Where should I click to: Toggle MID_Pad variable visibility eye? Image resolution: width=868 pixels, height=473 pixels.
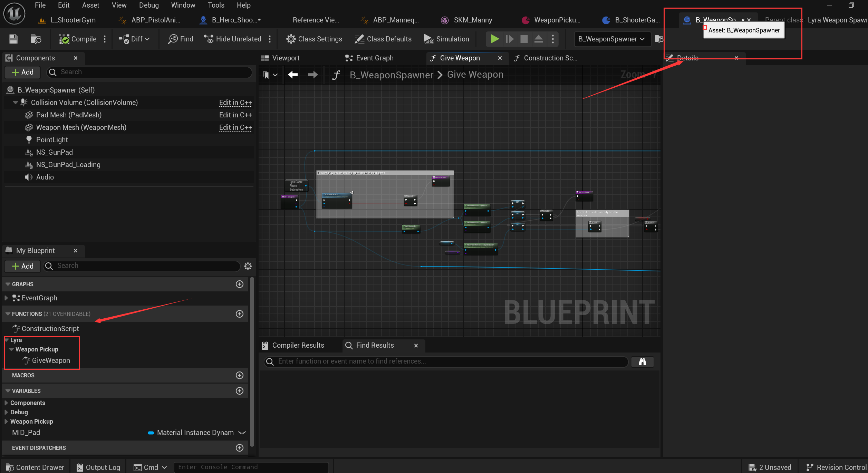click(x=242, y=433)
